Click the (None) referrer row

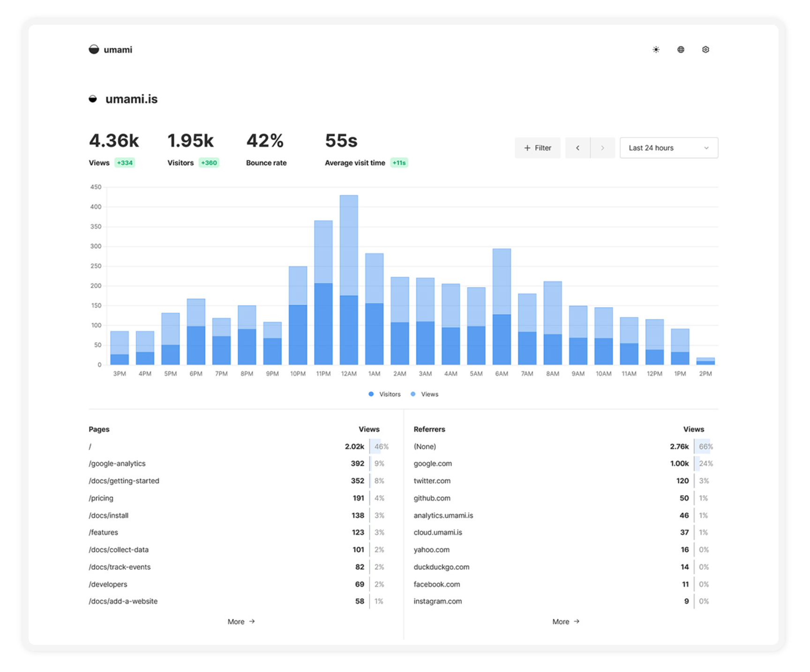click(x=563, y=447)
